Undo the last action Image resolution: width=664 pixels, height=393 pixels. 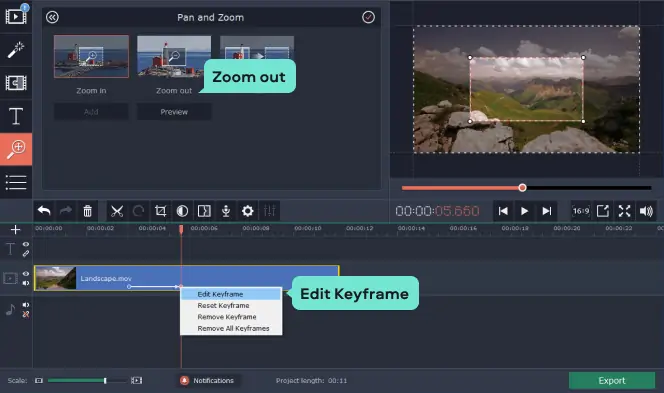[x=44, y=210]
